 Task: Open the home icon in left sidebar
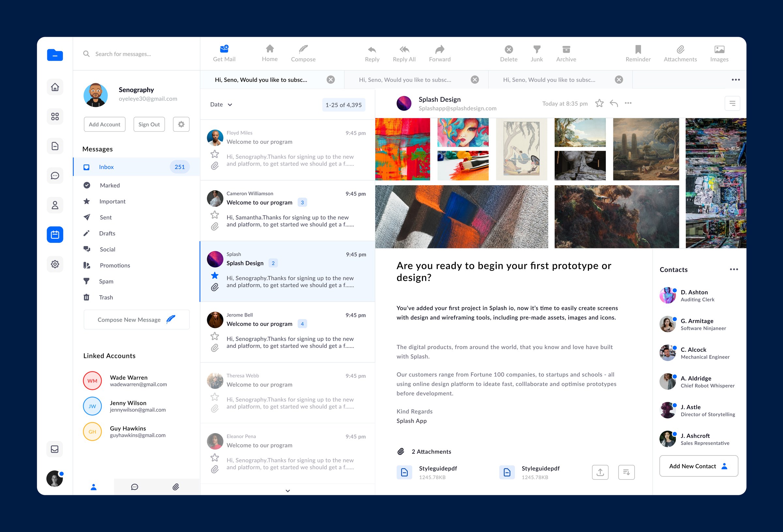(55, 87)
